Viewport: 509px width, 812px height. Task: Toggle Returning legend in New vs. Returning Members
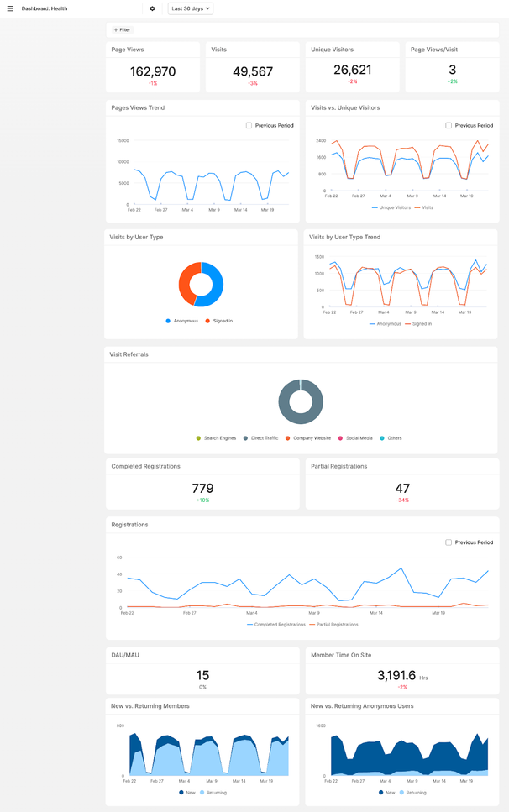click(213, 793)
